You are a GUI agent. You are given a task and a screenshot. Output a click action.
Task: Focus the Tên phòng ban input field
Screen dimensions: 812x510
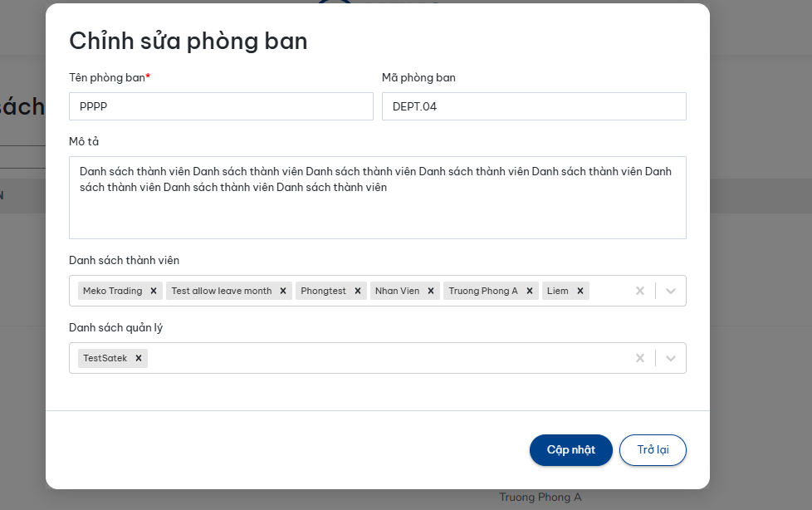tap(221, 106)
